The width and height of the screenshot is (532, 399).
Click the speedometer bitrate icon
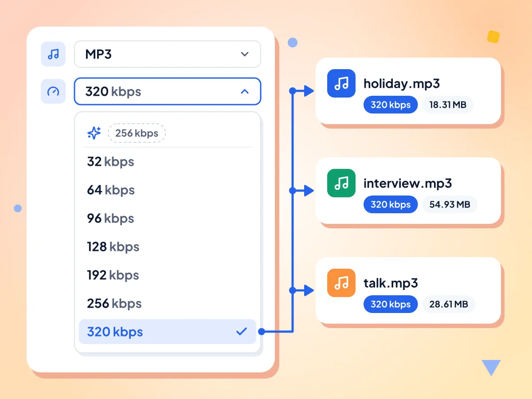pos(53,91)
